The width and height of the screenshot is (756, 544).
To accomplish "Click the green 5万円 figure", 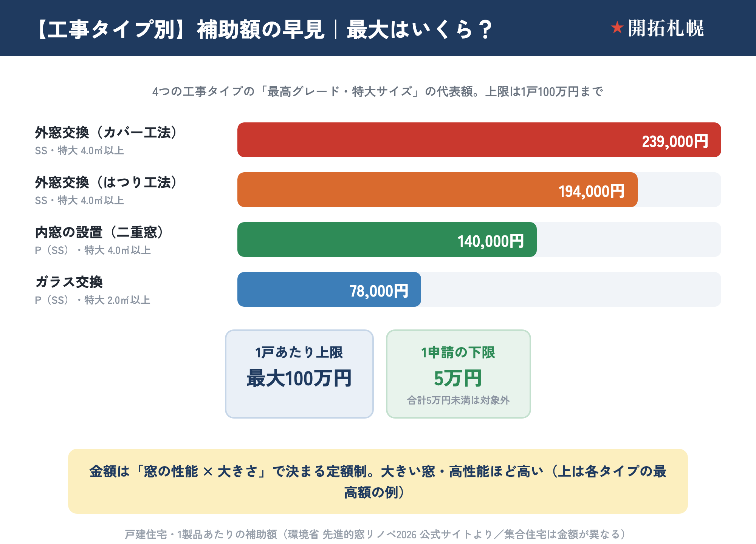I will tap(458, 379).
